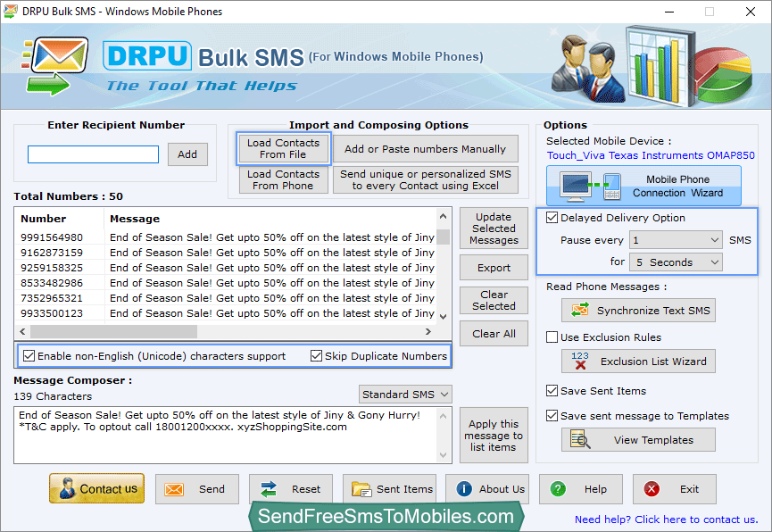The width and height of the screenshot is (772, 532).
Task: Click the Synchronize Text SMS arrows icon
Action: coord(580,311)
